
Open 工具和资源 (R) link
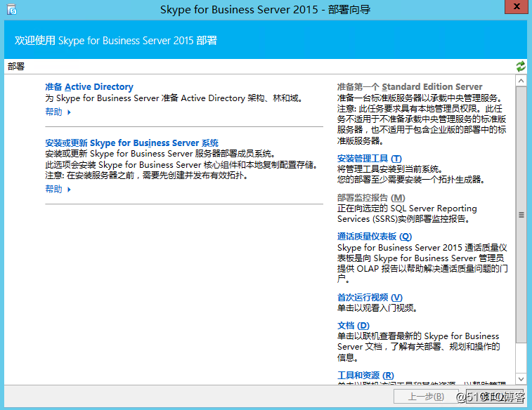point(365,375)
